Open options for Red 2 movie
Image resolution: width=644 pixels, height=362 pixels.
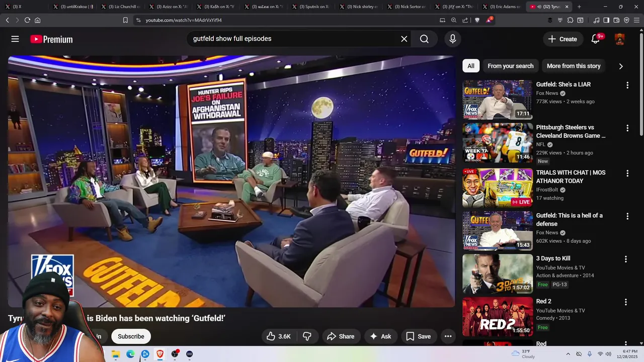[x=626, y=302]
